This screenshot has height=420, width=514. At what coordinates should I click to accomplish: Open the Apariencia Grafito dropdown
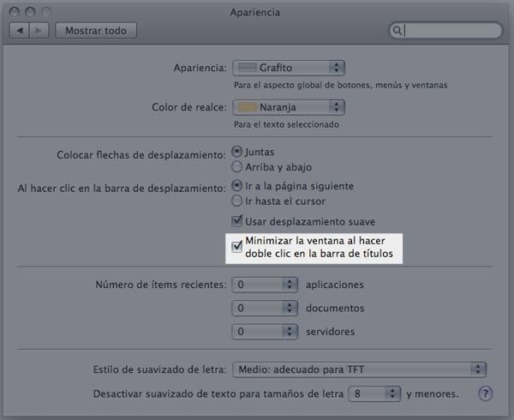pyautogui.click(x=289, y=68)
